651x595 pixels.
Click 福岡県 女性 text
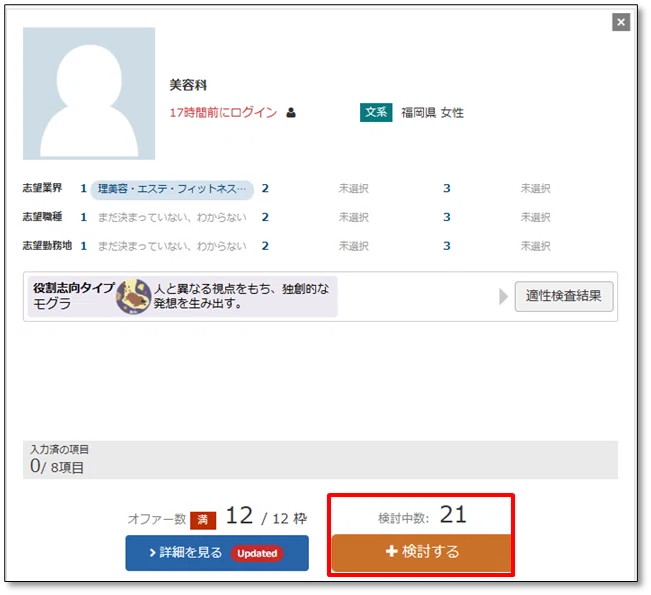(432, 113)
